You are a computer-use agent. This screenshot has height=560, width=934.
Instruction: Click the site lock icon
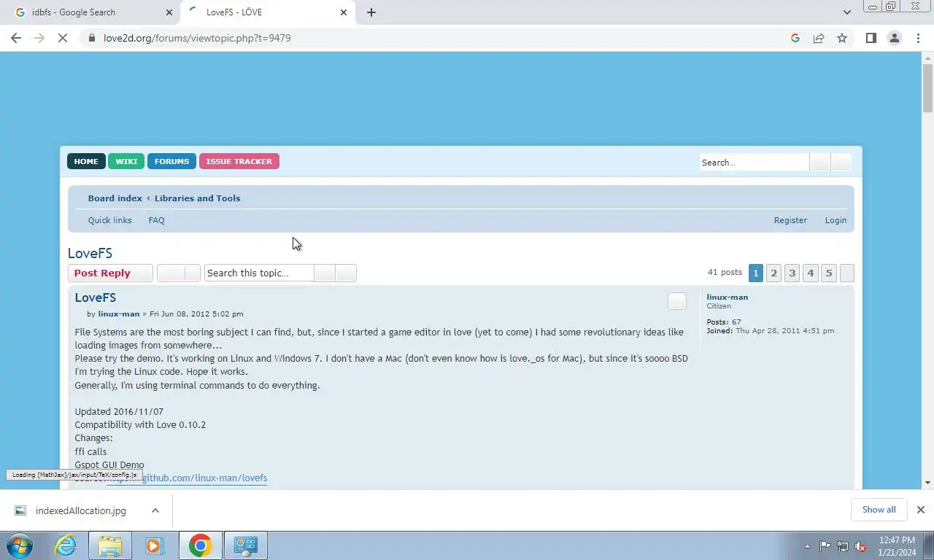pyautogui.click(x=91, y=38)
